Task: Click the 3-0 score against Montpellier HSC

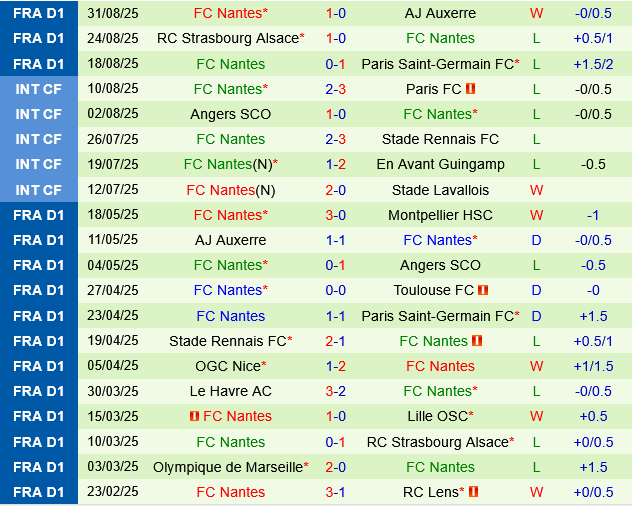Action: [x=336, y=215]
